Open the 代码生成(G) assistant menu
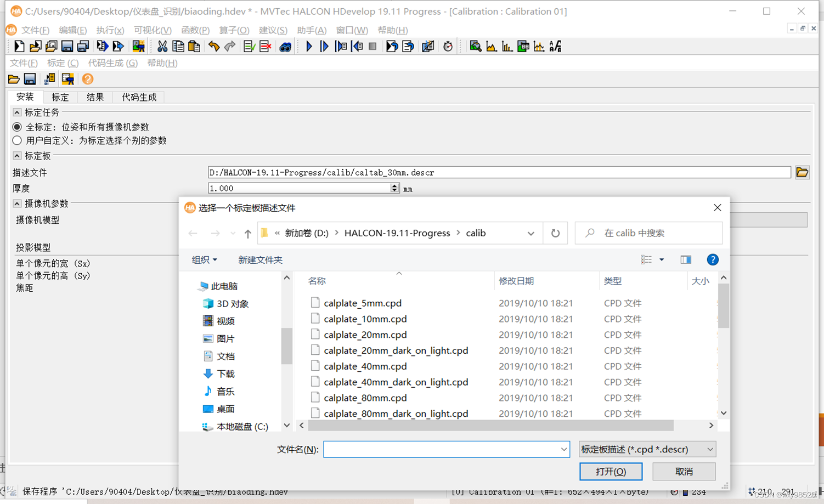 click(x=113, y=63)
